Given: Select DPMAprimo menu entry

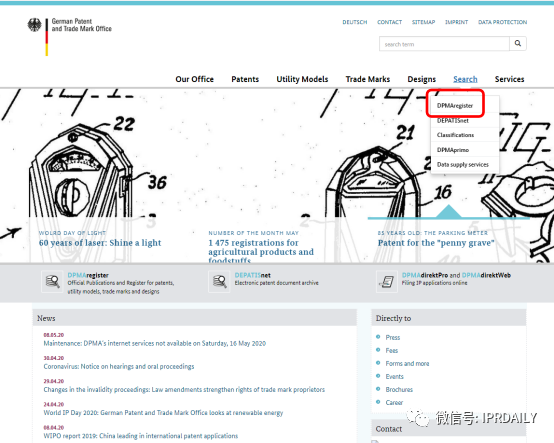Looking at the screenshot, I should [x=453, y=150].
